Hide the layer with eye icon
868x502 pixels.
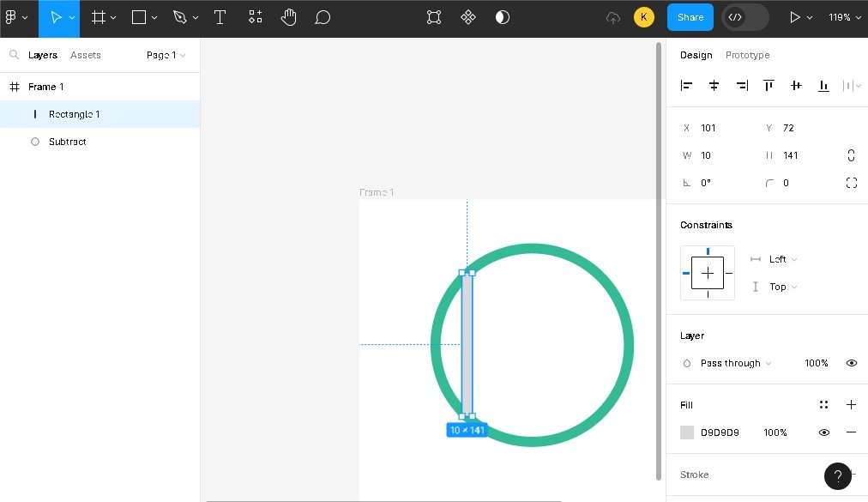[x=851, y=363]
